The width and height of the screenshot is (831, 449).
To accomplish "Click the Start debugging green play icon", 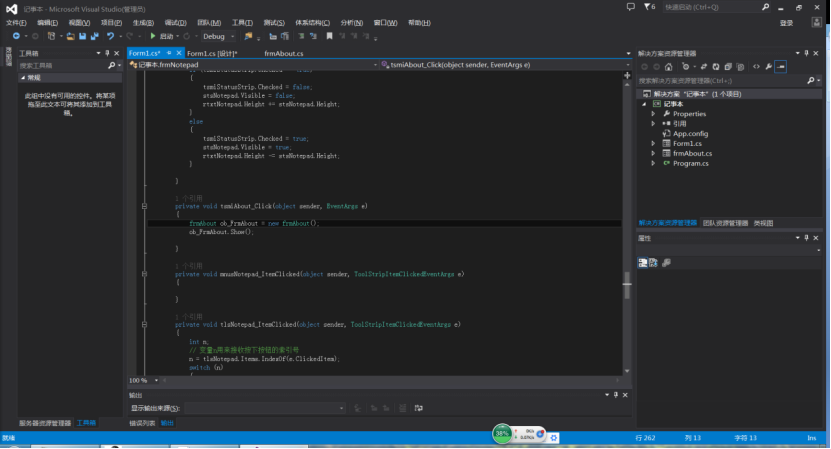I will pyautogui.click(x=153, y=36).
